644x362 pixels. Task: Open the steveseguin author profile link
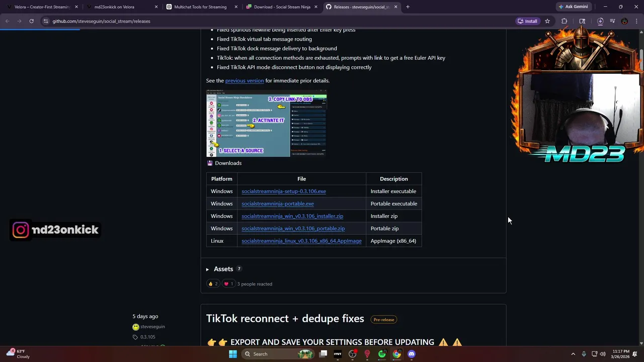(x=152, y=326)
